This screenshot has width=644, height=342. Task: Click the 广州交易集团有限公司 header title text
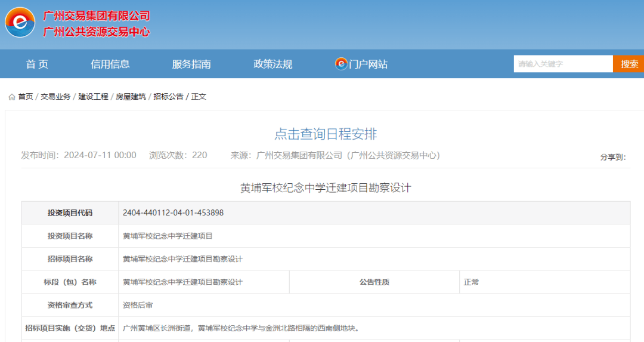(96, 16)
